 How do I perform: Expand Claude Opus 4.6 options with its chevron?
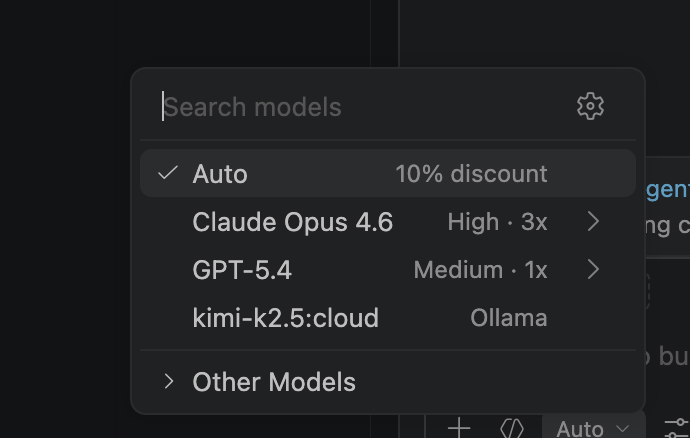pos(593,221)
